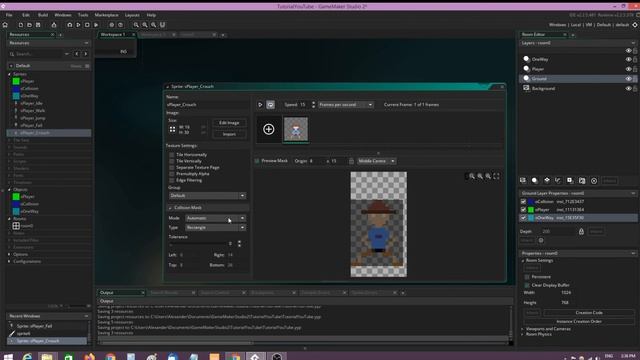The height and width of the screenshot is (360, 640).
Task: Click the depth lock icon
Action: 581,231
